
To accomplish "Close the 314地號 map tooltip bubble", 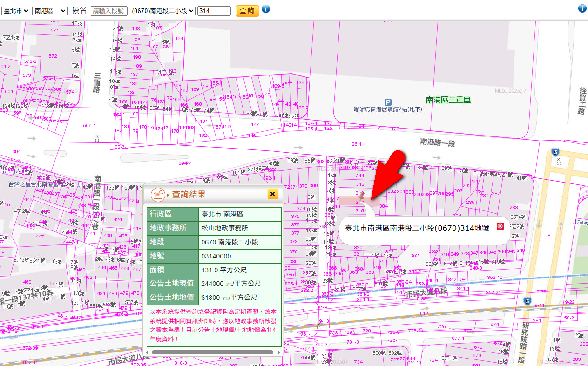I will [x=500, y=226].
